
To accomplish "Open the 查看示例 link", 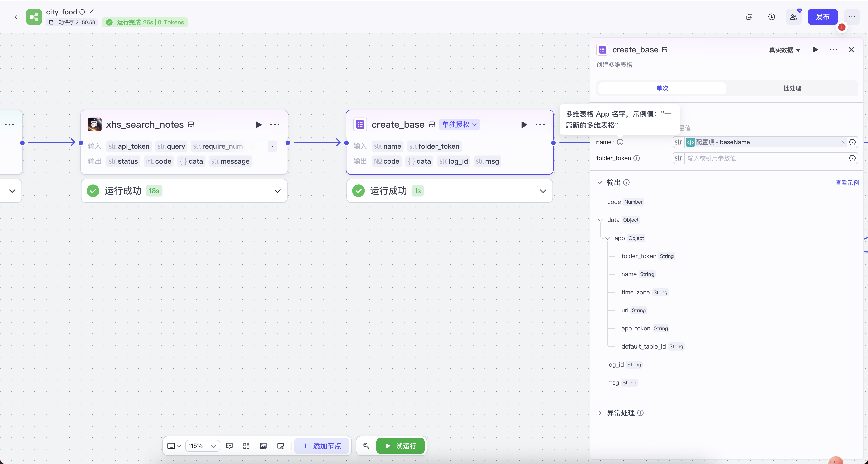I will coord(847,183).
